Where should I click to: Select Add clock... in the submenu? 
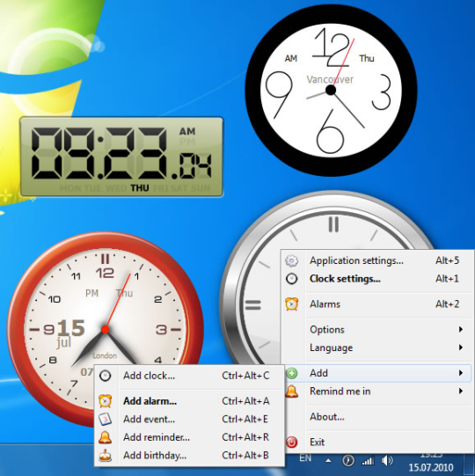tap(189, 376)
